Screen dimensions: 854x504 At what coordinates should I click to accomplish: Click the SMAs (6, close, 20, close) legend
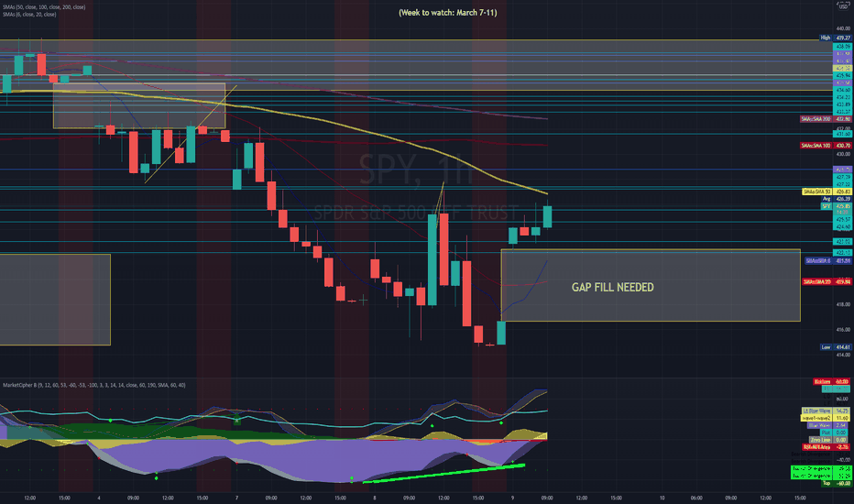tap(29, 14)
